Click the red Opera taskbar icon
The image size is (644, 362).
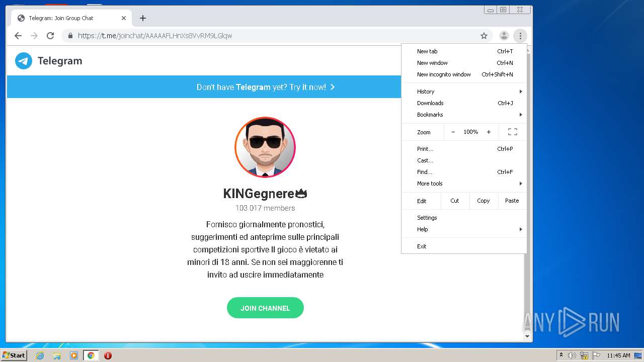point(108,355)
